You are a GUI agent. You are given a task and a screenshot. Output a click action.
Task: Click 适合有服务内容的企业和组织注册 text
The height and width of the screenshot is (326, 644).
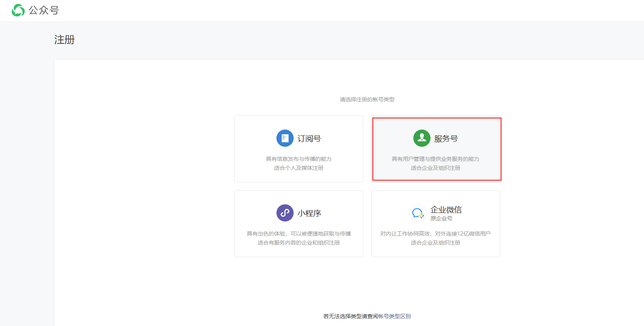tap(299, 243)
